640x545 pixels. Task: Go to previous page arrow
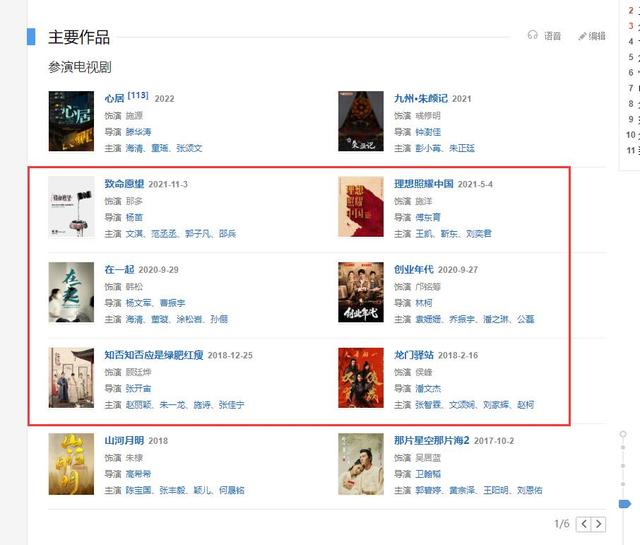pyautogui.click(x=584, y=524)
